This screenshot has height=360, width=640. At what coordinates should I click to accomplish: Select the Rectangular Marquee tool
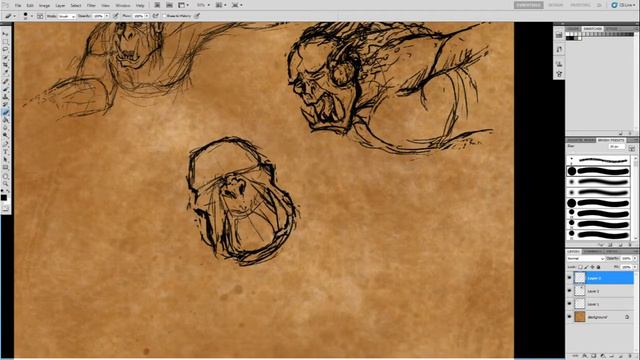click(6, 41)
